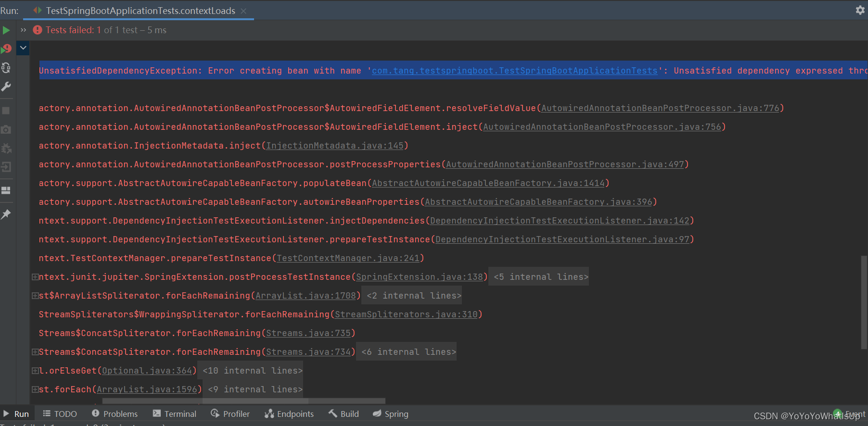This screenshot has height=426, width=868.
Task: Open the InjectionMetadata.java:145 link
Action: pyautogui.click(x=334, y=146)
